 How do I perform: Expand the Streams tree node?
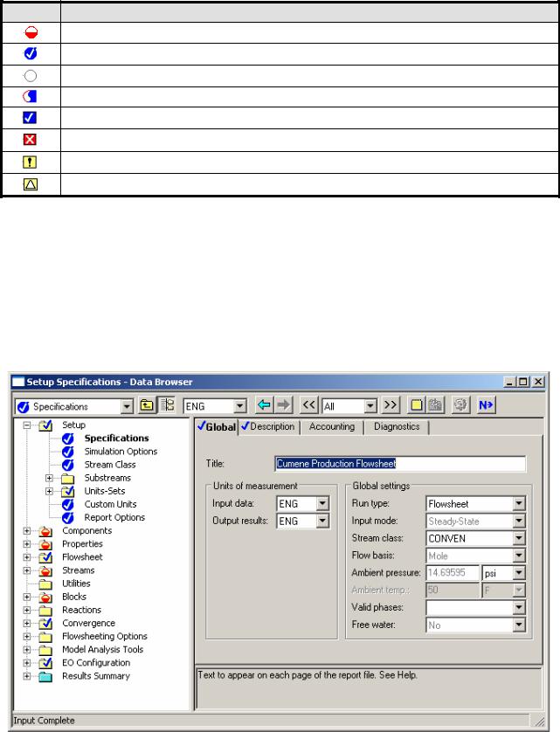pyautogui.click(x=27, y=570)
